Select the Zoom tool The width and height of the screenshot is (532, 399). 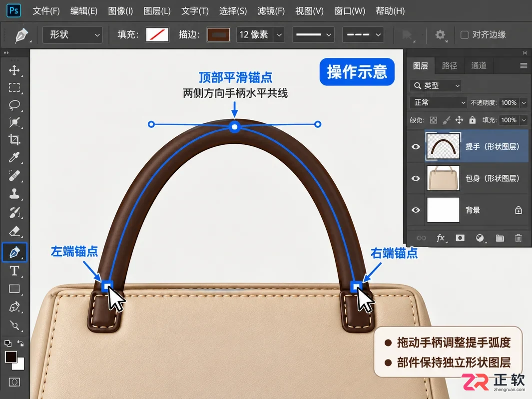[x=14, y=326]
